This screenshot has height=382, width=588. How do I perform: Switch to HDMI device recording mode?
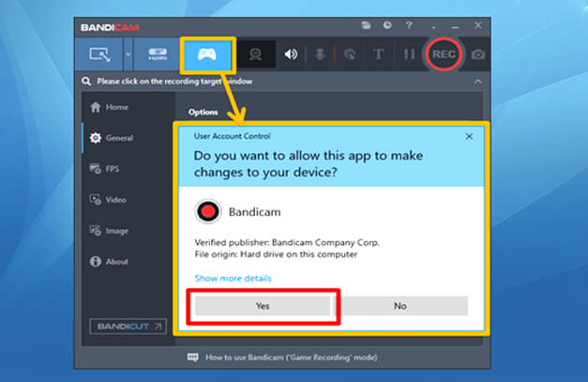coord(158,54)
